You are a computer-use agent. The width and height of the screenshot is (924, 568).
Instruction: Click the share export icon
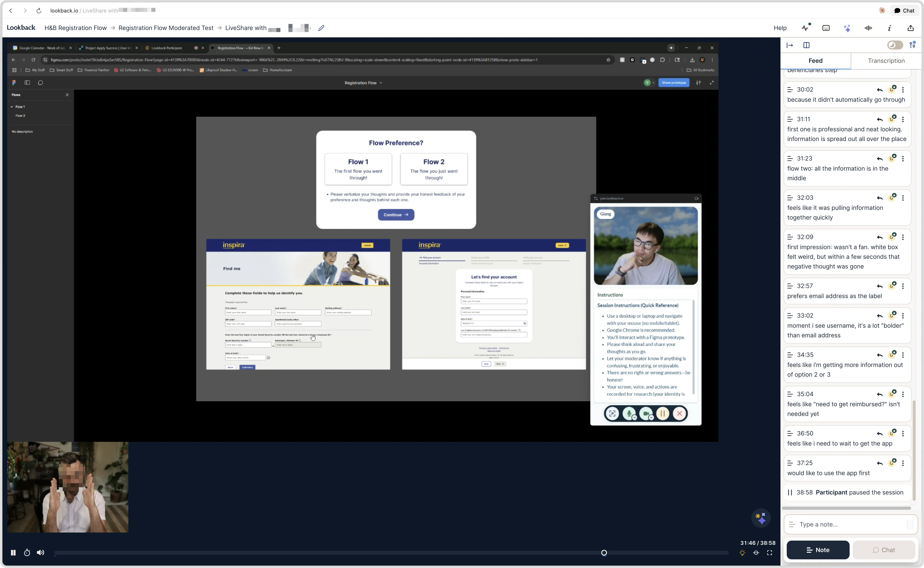pyautogui.click(x=910, y=28)
